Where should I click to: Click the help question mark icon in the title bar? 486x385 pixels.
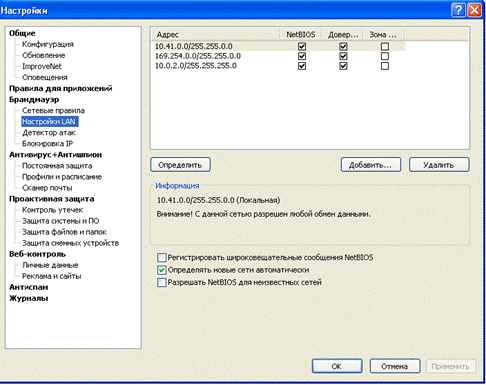(458, 10)
